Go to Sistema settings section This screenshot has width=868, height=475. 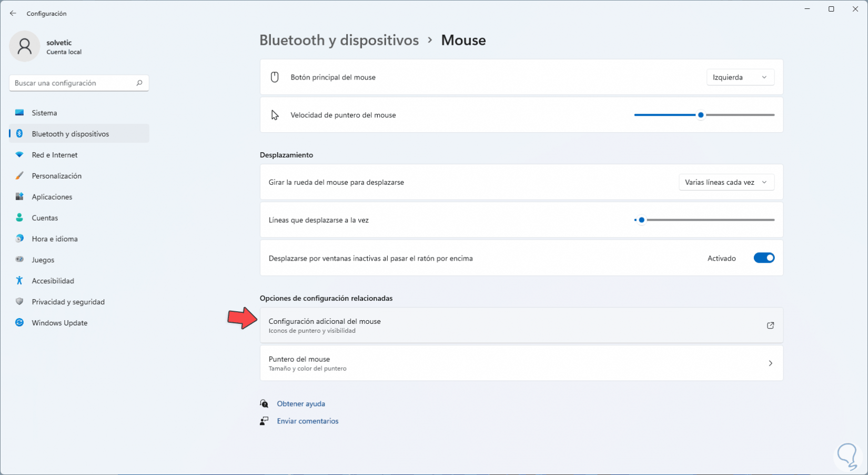pos(44,113)
